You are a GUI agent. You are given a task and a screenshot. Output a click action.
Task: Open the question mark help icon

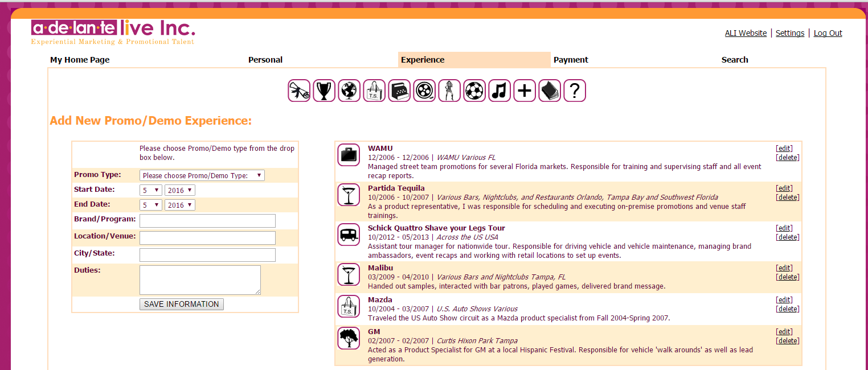(x=575, y=91)
